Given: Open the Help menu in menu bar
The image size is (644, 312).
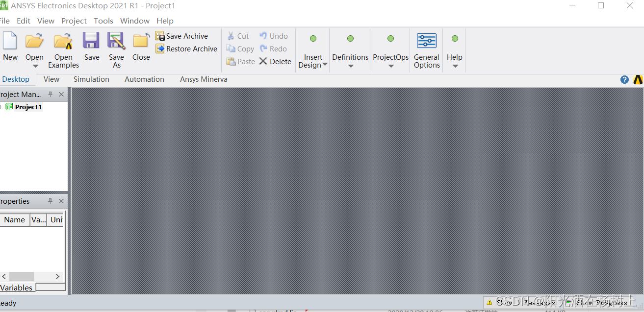Looking at the screenshot, I should pos(165,21).
